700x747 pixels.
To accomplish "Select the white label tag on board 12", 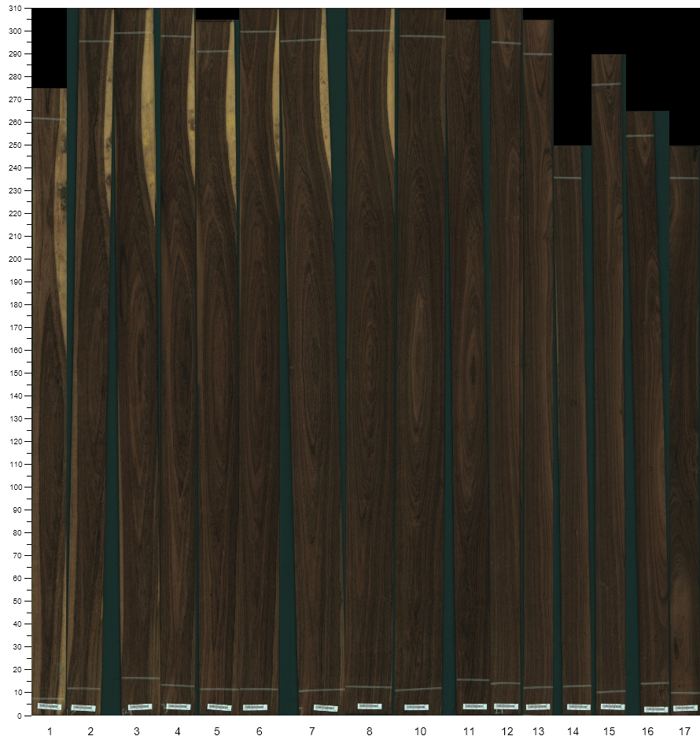I will tap(506, 706).
